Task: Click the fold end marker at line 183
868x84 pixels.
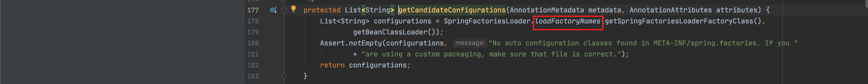Action: 284,76
